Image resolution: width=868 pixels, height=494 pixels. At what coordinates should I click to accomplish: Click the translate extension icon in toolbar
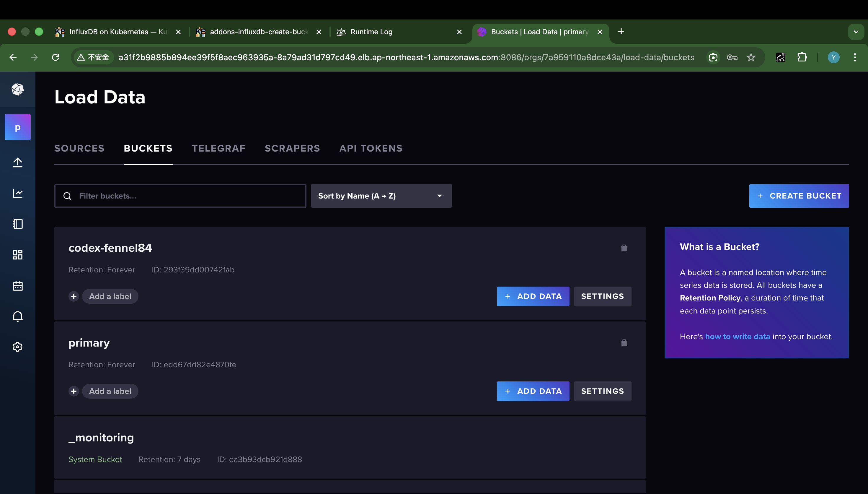pos(781,57)
